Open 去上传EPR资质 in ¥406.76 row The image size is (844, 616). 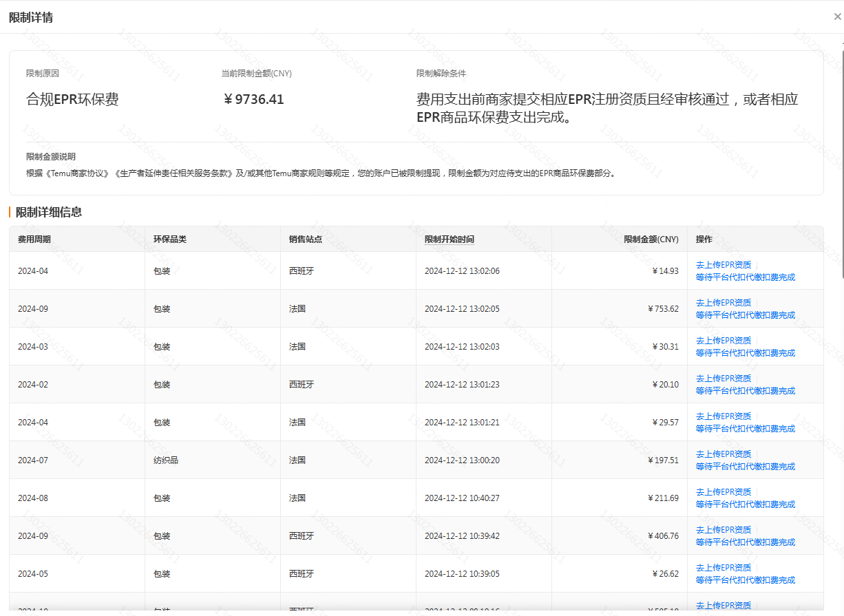click(724, 530)
